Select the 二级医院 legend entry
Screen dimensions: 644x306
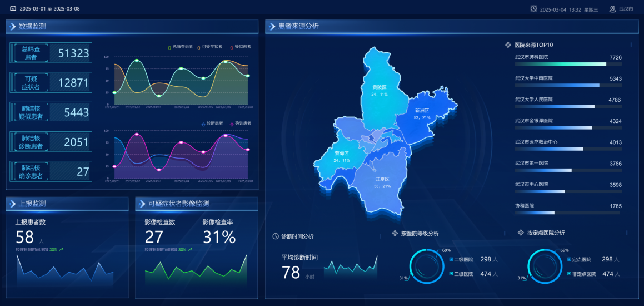463,259
